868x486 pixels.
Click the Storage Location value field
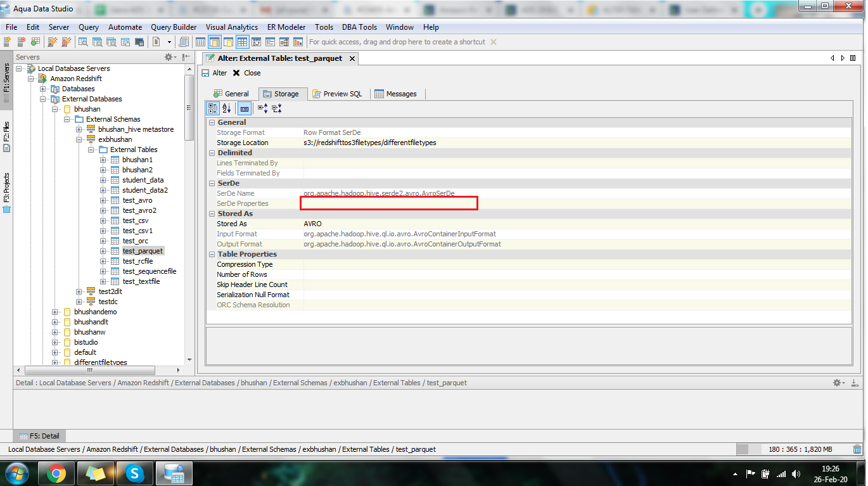click(x=577, y=143)
